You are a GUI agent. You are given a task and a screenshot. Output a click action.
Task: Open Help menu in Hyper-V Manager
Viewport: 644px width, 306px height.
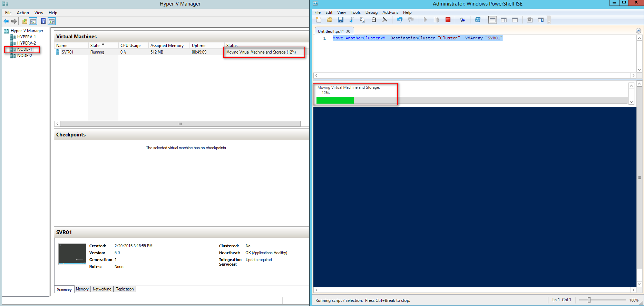[53, 13]
